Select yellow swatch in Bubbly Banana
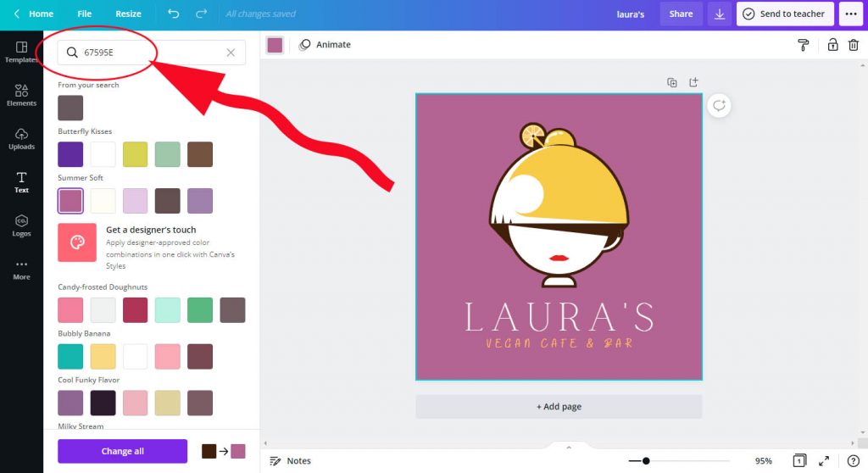 103,356
